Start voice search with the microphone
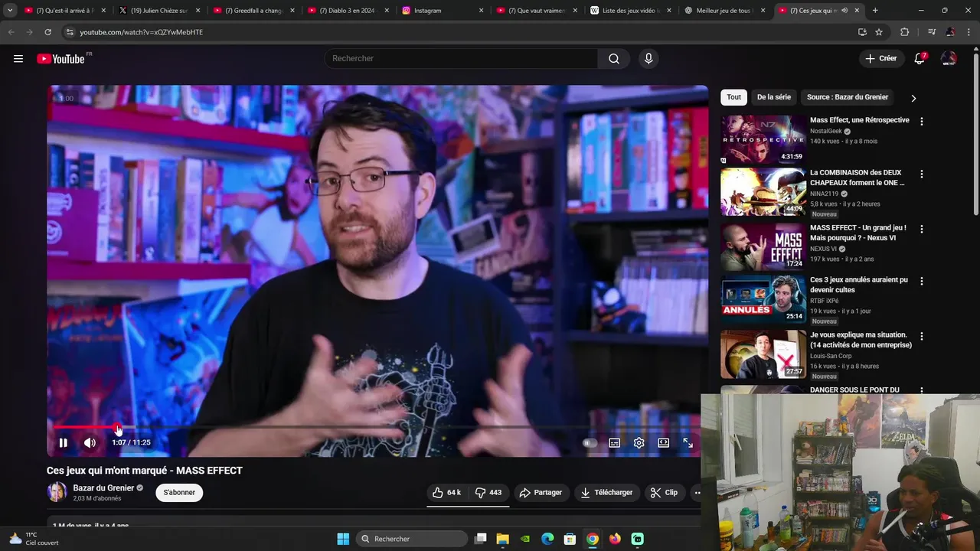This screenshot has height=551, width=980. [x=648, y=59]
